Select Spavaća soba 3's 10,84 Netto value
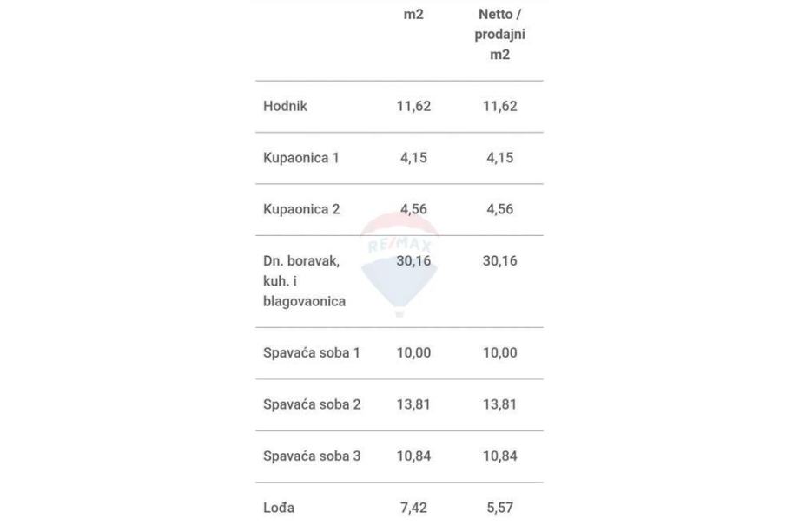The width and height of the screenshot is (799, 532). point(499,456)
